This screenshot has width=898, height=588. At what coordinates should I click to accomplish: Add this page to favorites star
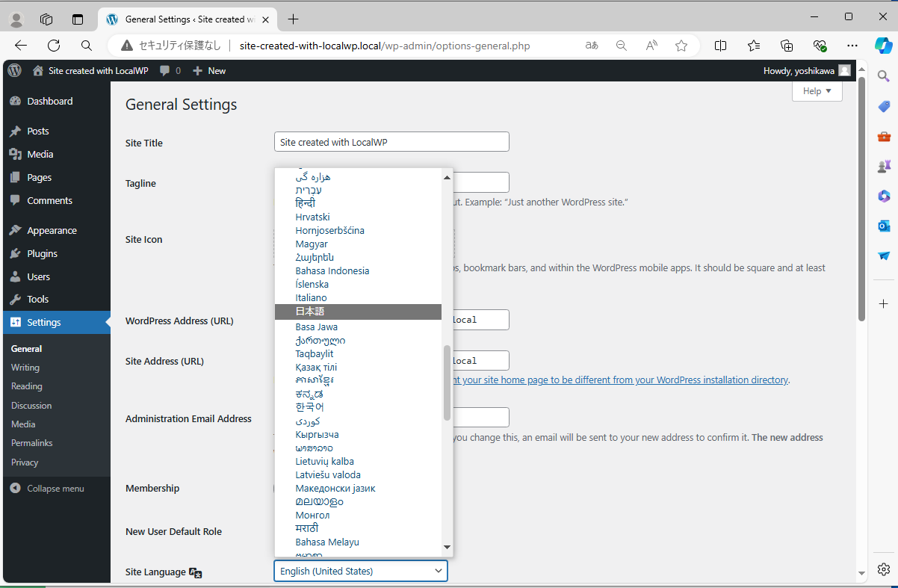click(x=681, y=46)
